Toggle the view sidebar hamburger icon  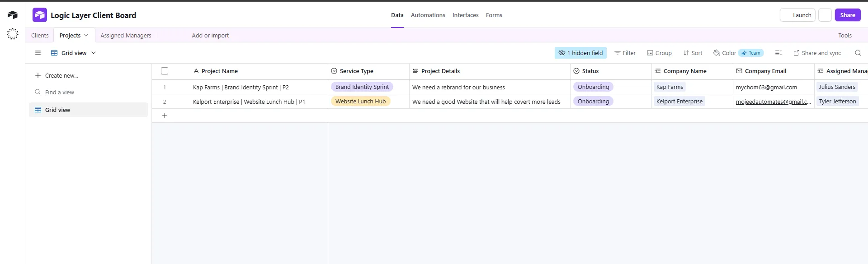tap(38, 53)
